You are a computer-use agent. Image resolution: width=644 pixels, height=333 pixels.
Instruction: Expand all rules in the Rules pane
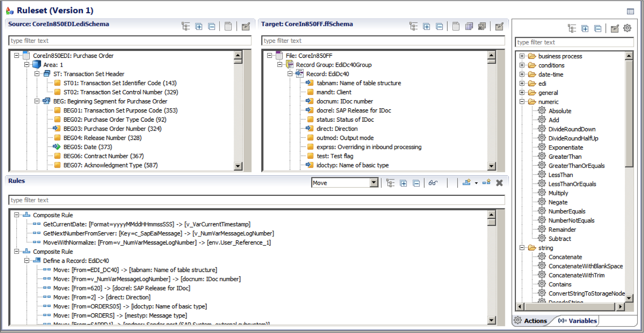click(x=403, y=183)
